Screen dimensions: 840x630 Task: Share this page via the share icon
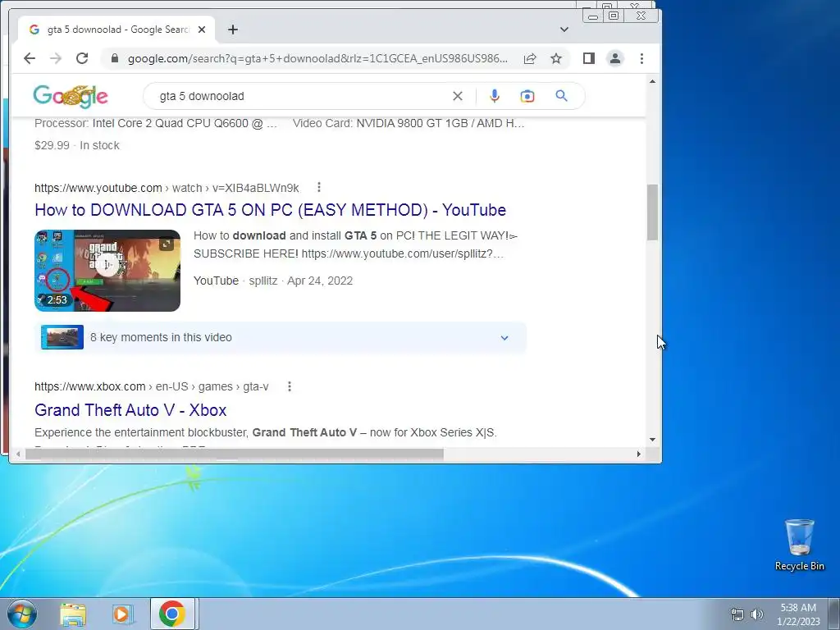pyautogui.click(x=530, y=58)
